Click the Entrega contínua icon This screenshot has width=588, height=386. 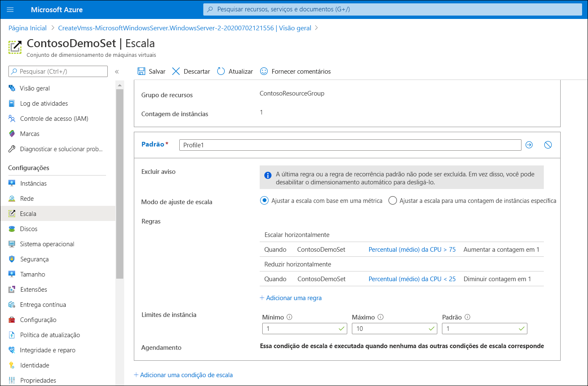pyautogui.click(x=12, y=305)
